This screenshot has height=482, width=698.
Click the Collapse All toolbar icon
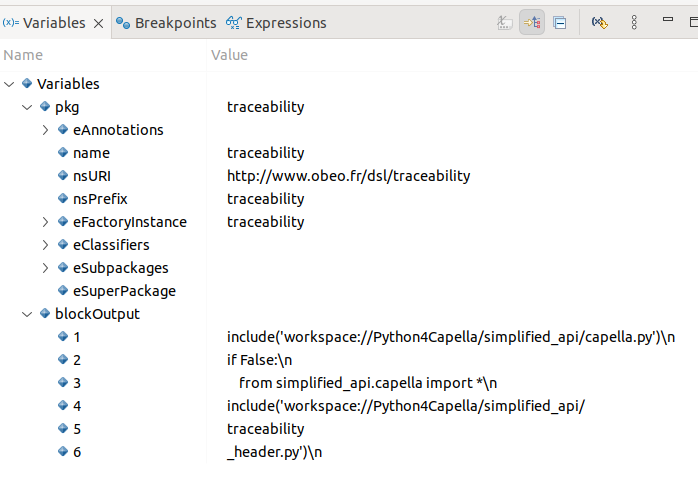[559, 22]
